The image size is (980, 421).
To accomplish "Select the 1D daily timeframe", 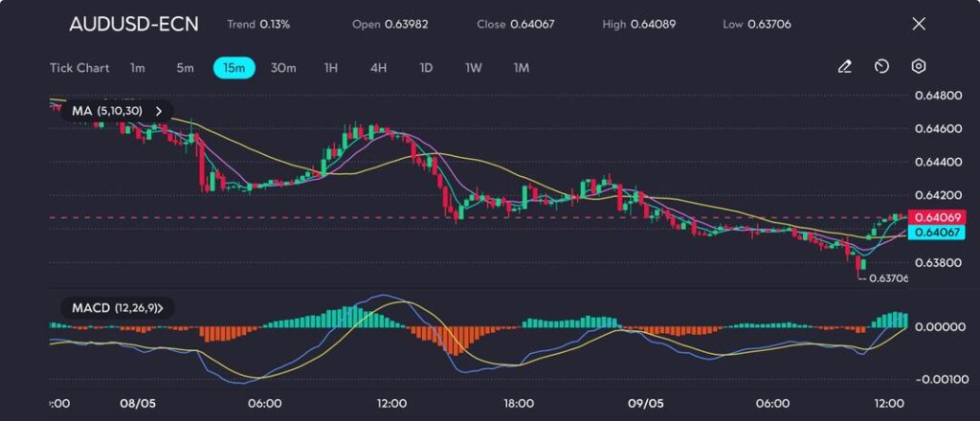I will point(426,68).
